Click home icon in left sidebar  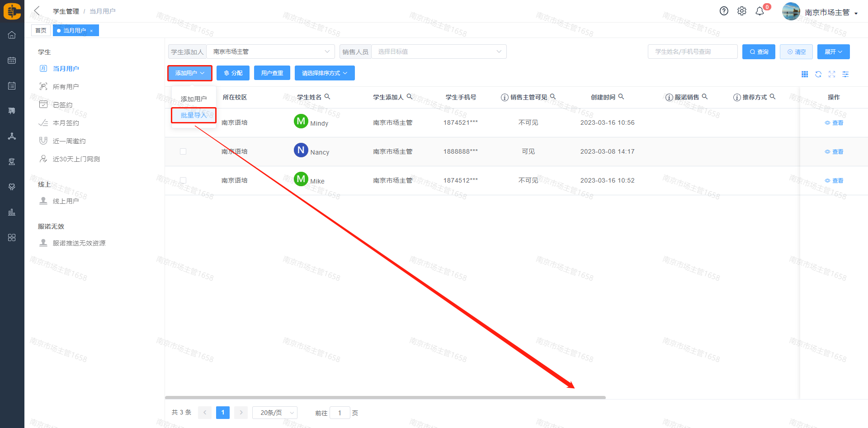[x=12, y=35]
